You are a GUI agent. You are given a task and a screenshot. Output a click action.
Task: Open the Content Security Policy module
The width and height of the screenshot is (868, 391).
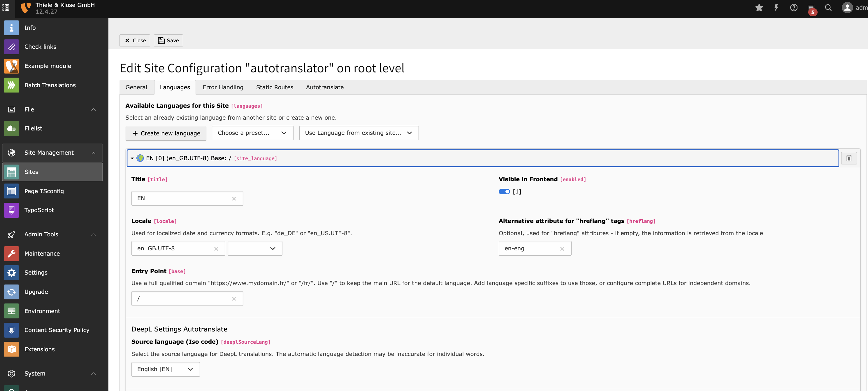[52, 330]
